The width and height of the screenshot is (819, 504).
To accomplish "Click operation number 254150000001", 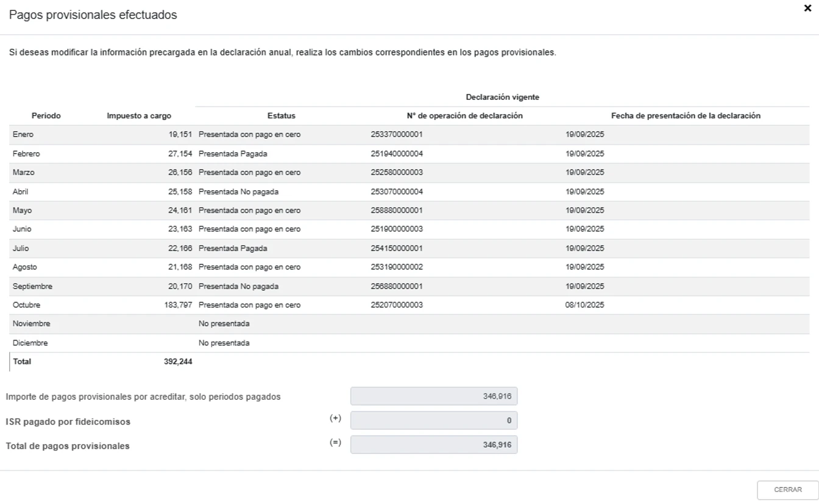I will tap(397, 248).
